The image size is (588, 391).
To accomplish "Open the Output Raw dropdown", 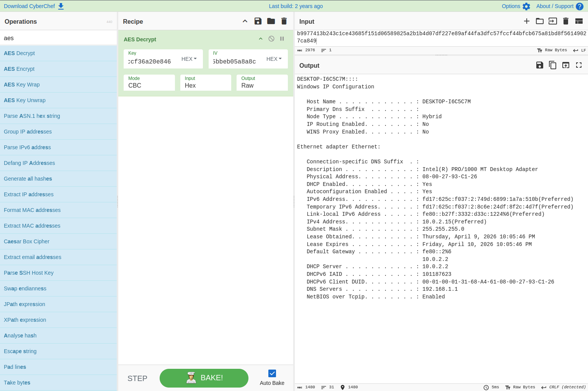I will (262, 83).
